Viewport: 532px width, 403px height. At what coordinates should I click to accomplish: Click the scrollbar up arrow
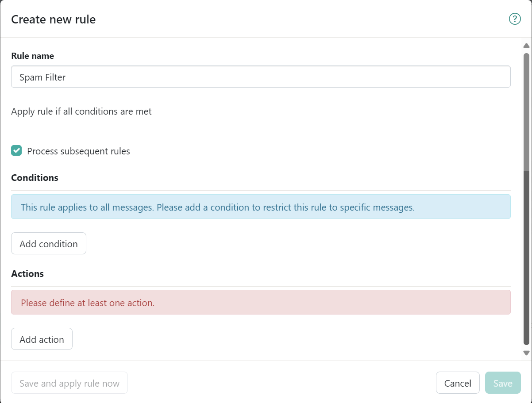coord(526,45)
